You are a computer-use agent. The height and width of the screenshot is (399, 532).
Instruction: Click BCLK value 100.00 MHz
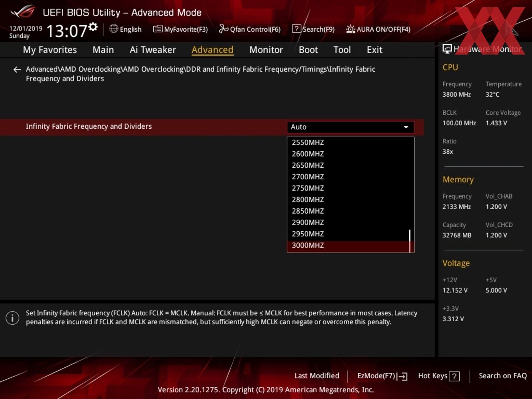click(x=459, y=123)
